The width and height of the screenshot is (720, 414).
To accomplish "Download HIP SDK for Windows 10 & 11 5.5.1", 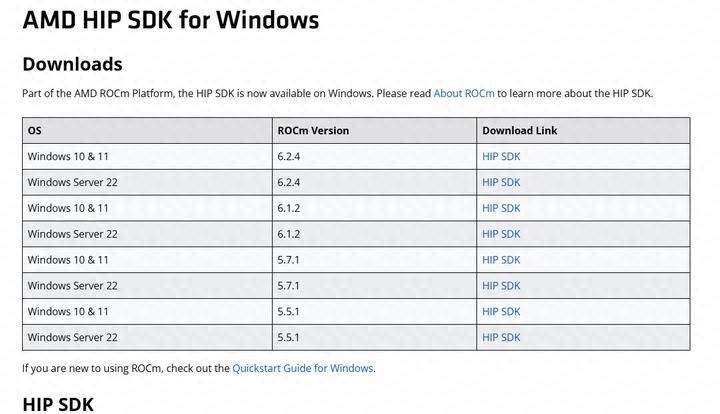I will (x=501, y=312).
